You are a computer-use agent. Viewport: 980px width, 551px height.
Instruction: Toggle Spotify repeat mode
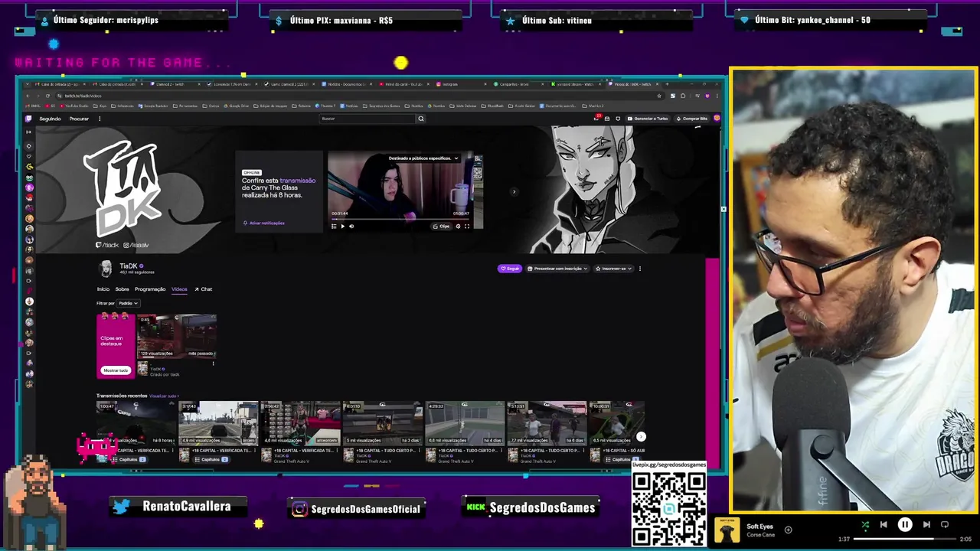[x=945, y=524]
